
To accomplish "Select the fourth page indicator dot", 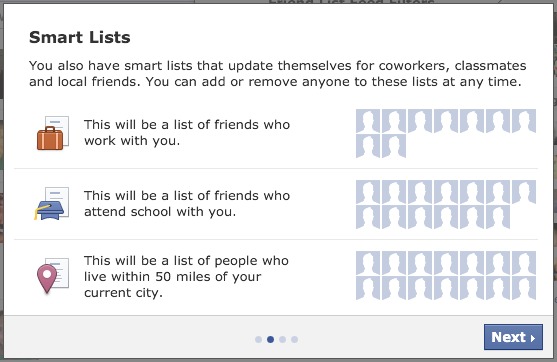I will pos(294,340).
